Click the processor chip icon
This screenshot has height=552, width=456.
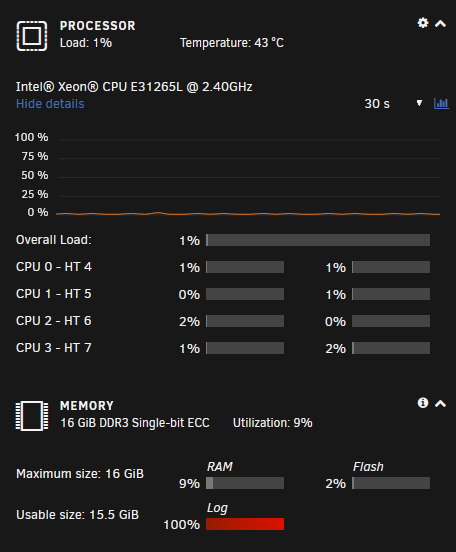[32, 36]
